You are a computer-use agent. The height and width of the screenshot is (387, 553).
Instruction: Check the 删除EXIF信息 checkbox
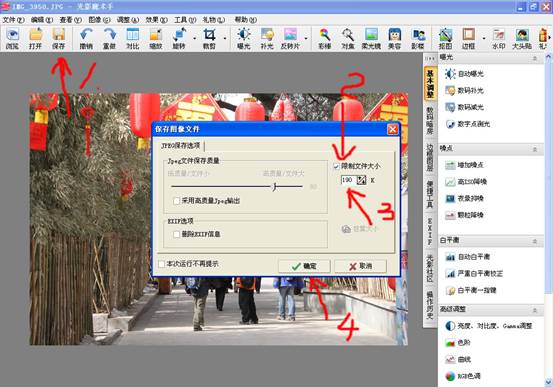point(177,234)
